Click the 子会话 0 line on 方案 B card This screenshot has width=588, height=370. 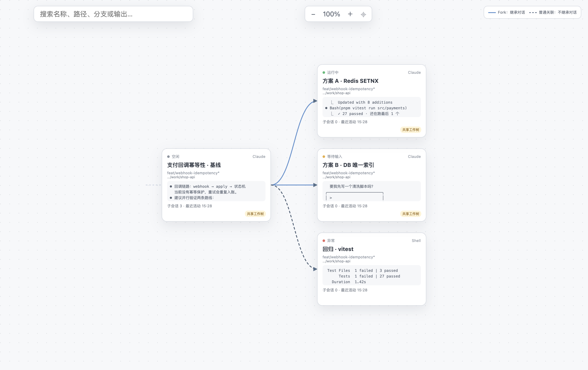(x=345, y=206)
